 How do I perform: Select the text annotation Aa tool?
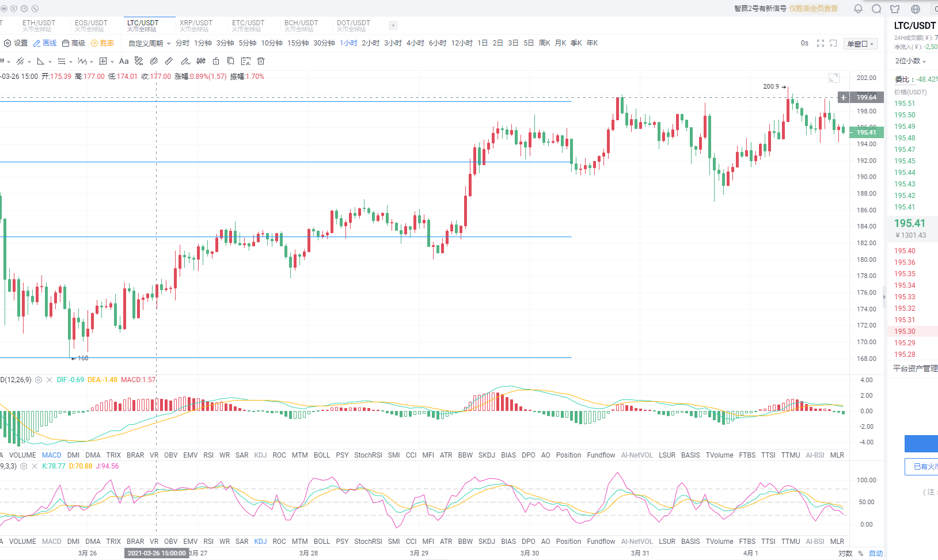tap(124, 61)
